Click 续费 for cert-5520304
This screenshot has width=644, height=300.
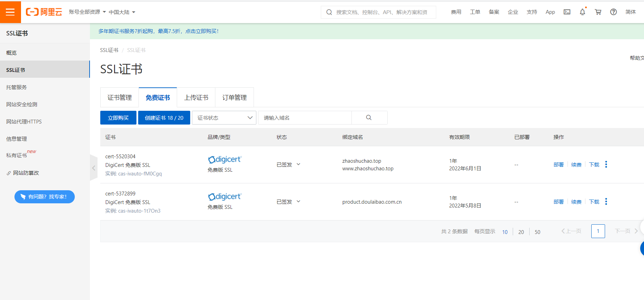576,164
